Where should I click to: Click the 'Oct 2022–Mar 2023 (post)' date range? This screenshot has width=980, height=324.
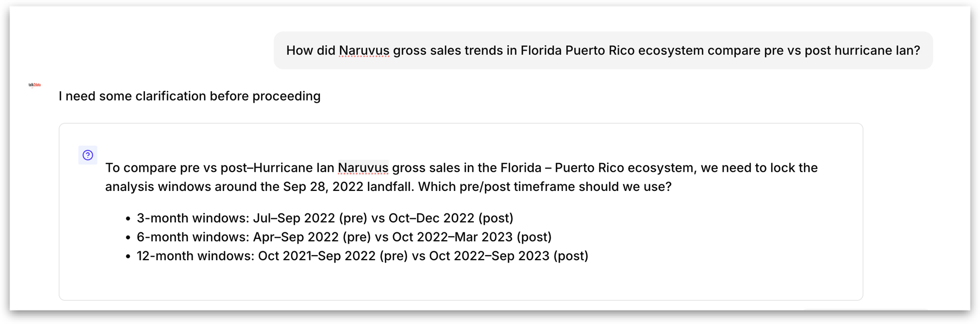pyautogui.click(x=472, y=237)
